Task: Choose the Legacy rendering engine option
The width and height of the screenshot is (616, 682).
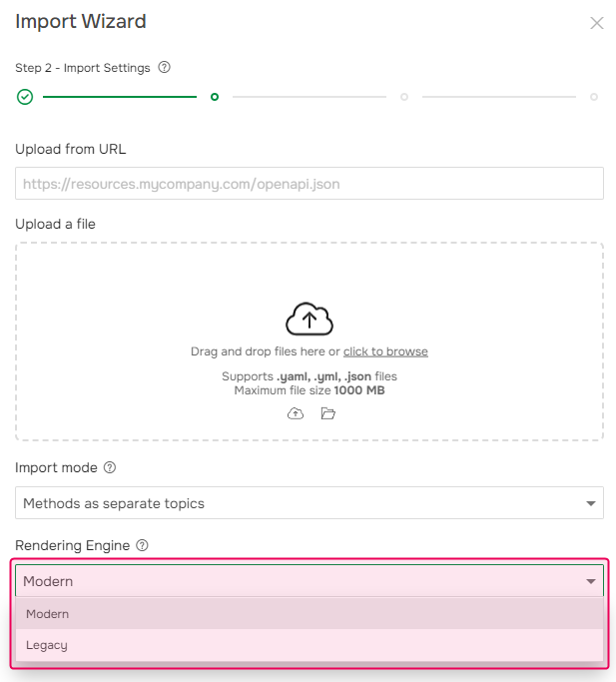Action: pos(47,645)
